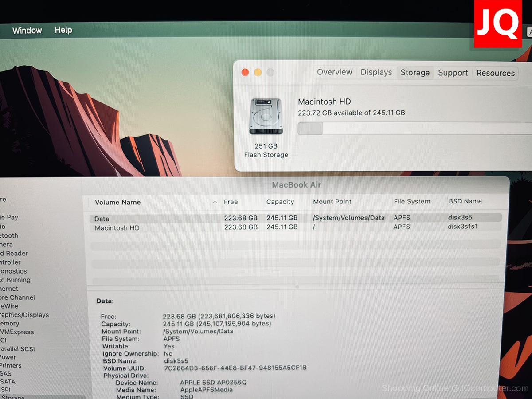Screen dimensions: 532x399
Task: Click the disk3s1s1 BSD name cell
Action: pyautogui.click(x=462, y=227)
